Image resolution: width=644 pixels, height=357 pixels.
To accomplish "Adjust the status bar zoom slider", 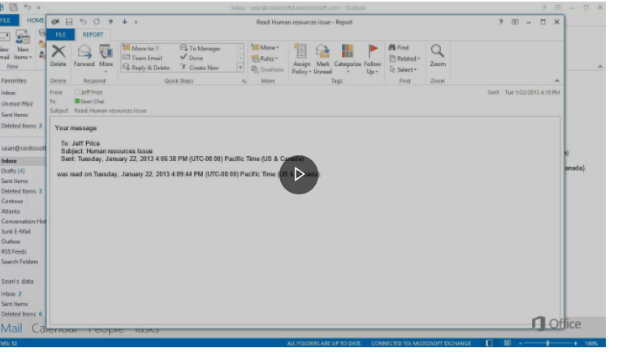I will [547, 343].
